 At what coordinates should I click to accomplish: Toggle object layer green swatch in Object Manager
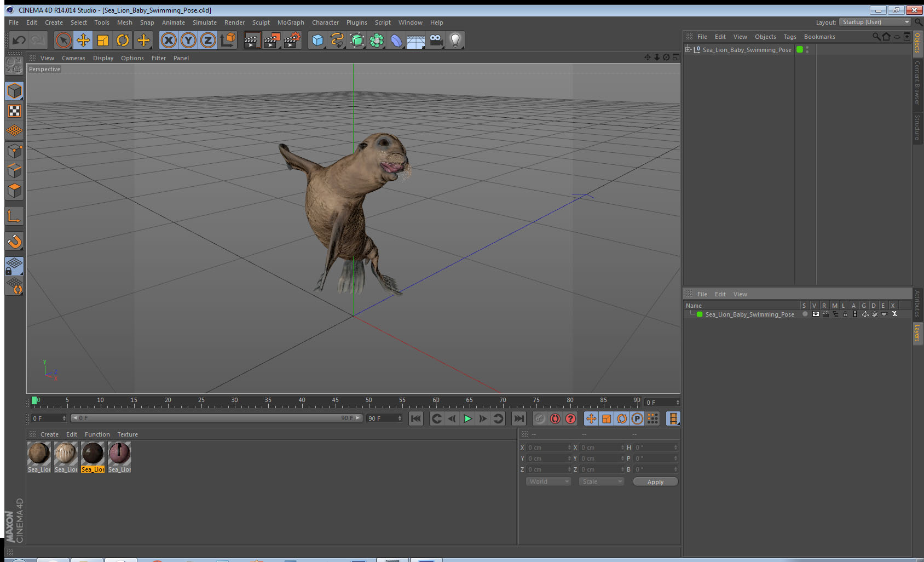[x=800, y=49]
